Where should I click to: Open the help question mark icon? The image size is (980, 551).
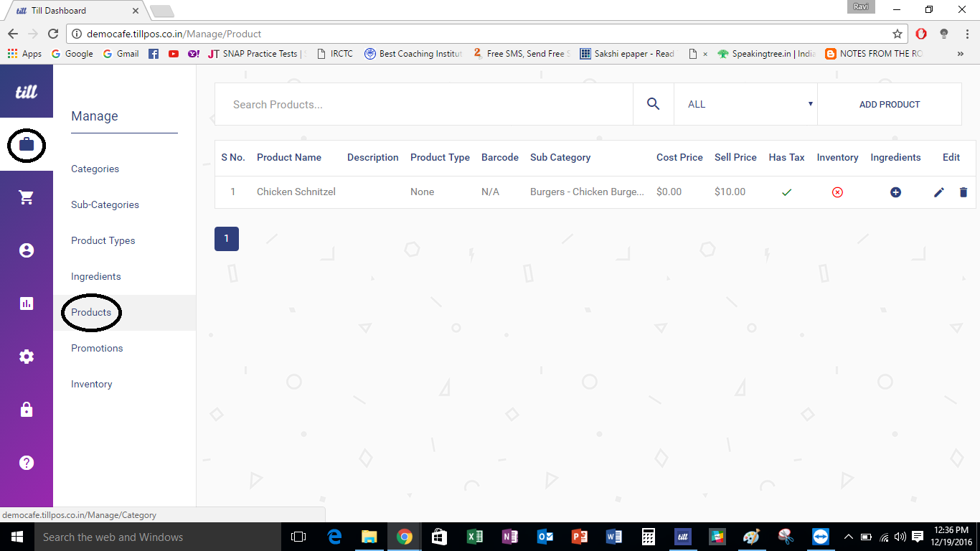[27, 463]
